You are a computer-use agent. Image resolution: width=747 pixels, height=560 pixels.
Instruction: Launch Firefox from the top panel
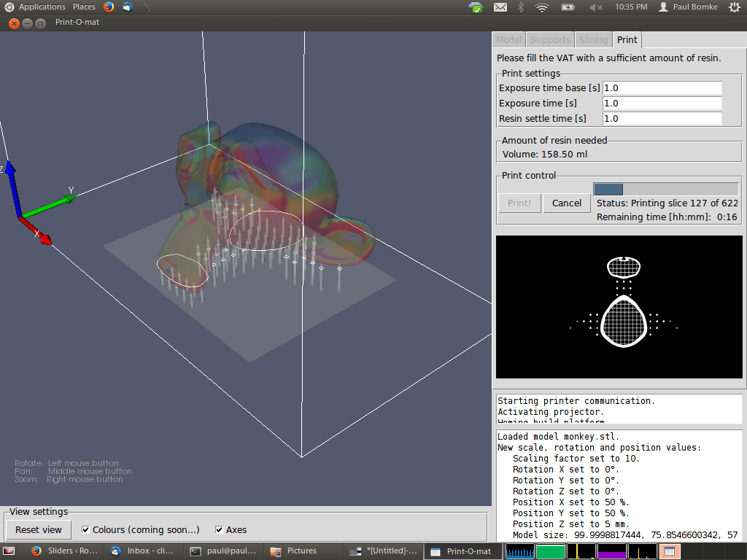pyautogui.click(x=109, y=7)
